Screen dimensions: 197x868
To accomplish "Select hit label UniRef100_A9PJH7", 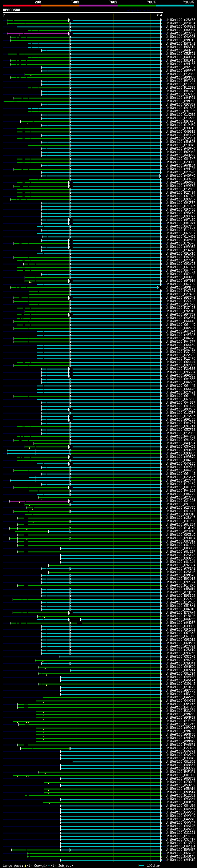I will tap(180, 67).
